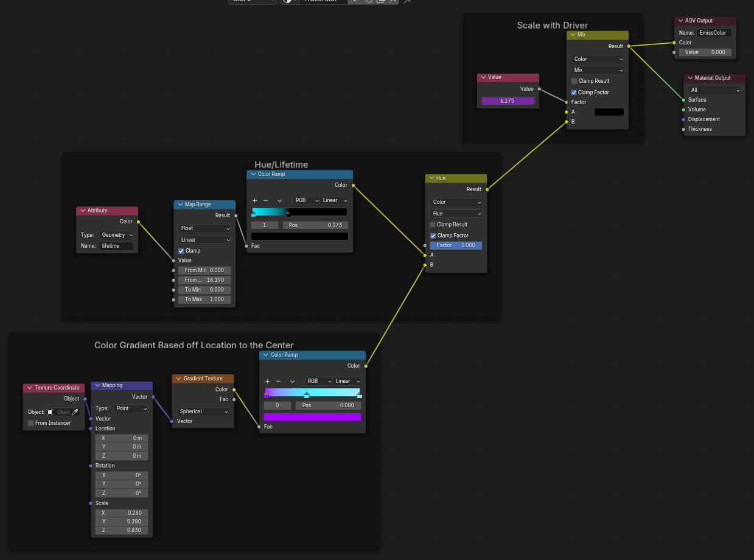Click the Result output socket of the Mix node

pos(629,46)
